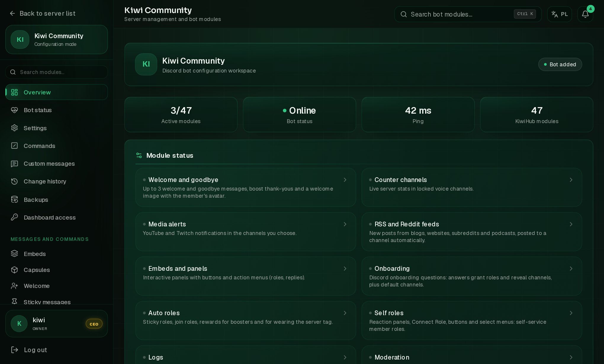Click the KI avatar in sidebar server card

[20, 40]
